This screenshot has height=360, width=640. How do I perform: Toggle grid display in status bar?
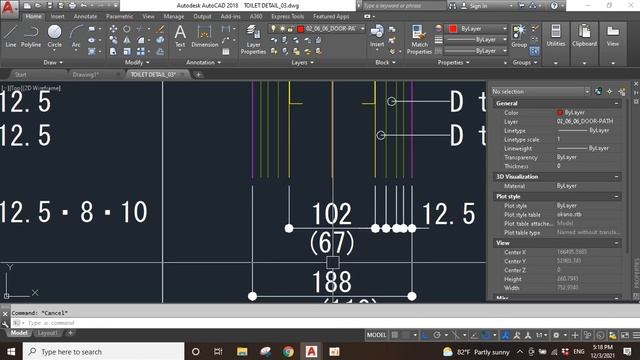click(395, 335)
